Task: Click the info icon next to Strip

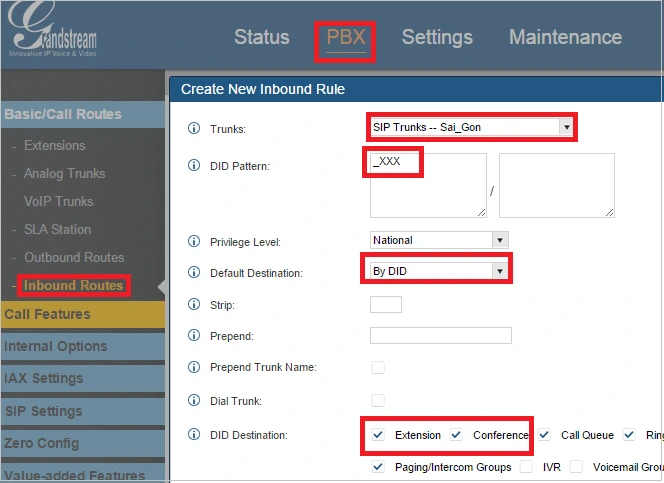Action: click(194, 305)
